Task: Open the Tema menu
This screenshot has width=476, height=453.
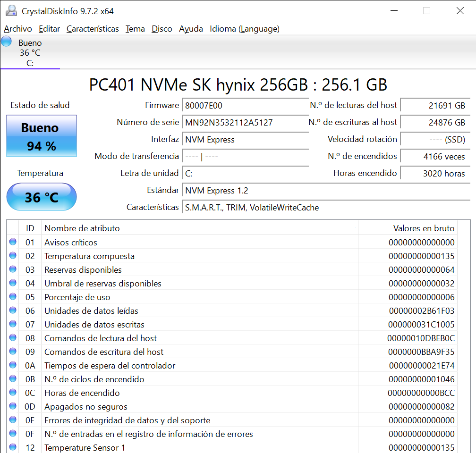Action: (x=135, y=29)
